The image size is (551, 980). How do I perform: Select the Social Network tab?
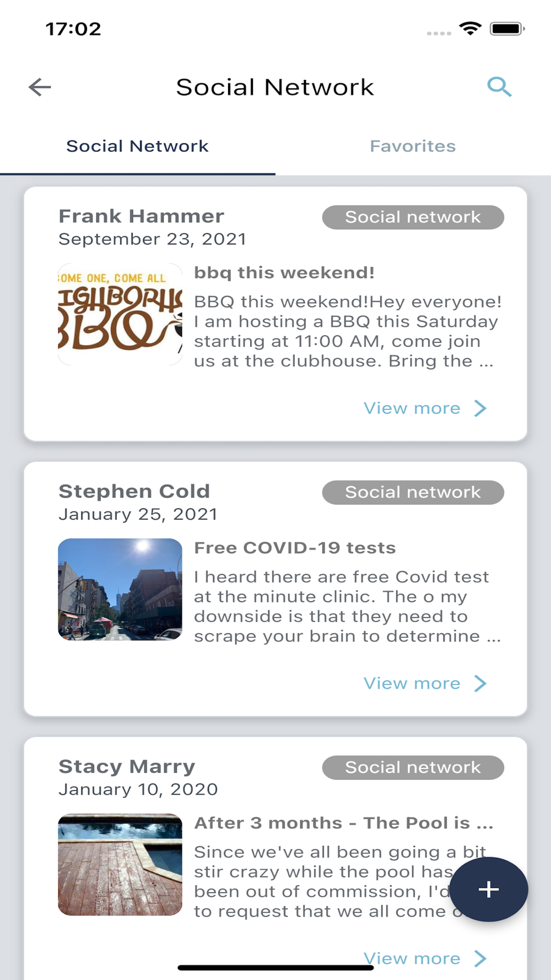click(x=137, y=146)
